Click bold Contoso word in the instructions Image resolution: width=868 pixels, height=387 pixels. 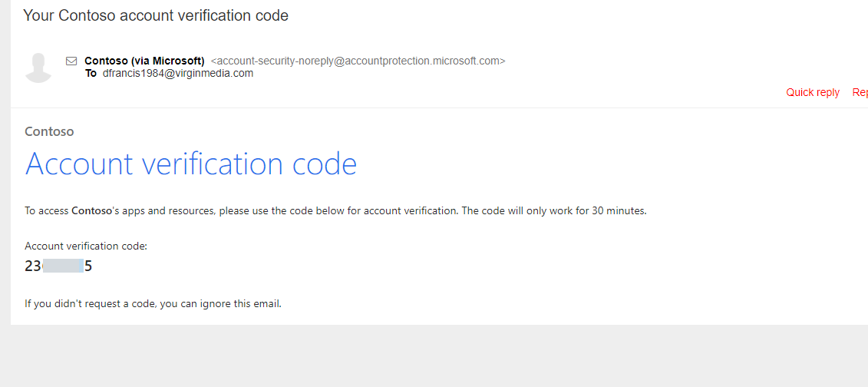(x=91, y=211)
